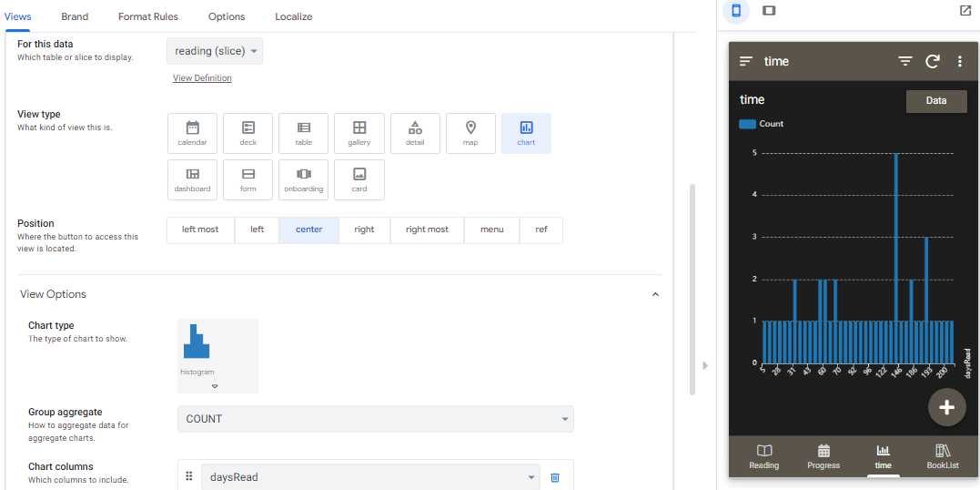Open the Group aggregate COUNT dropdown
The height and width of the screenshot is (490, 980).
pyautogui.click(x=375, y=419)
